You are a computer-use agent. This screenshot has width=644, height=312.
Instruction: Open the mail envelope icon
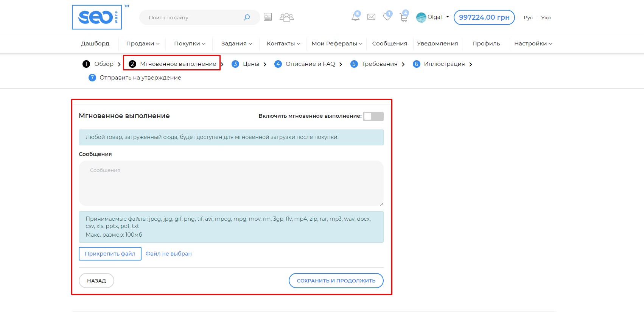pyautogui.click(x=371, y=17)
